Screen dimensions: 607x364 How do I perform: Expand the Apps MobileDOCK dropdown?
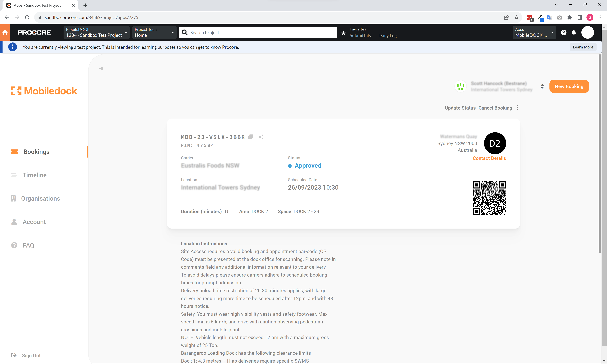point(534,32)
